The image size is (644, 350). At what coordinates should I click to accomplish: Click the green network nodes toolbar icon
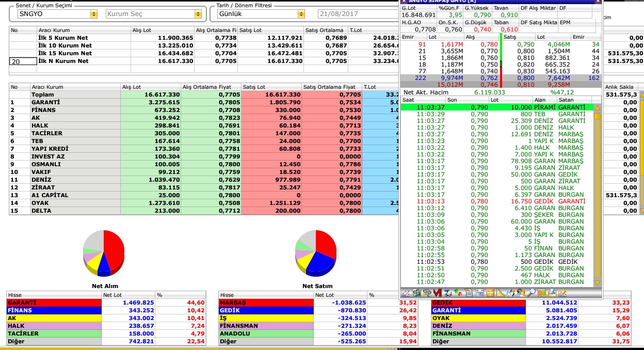pos(416,293)
